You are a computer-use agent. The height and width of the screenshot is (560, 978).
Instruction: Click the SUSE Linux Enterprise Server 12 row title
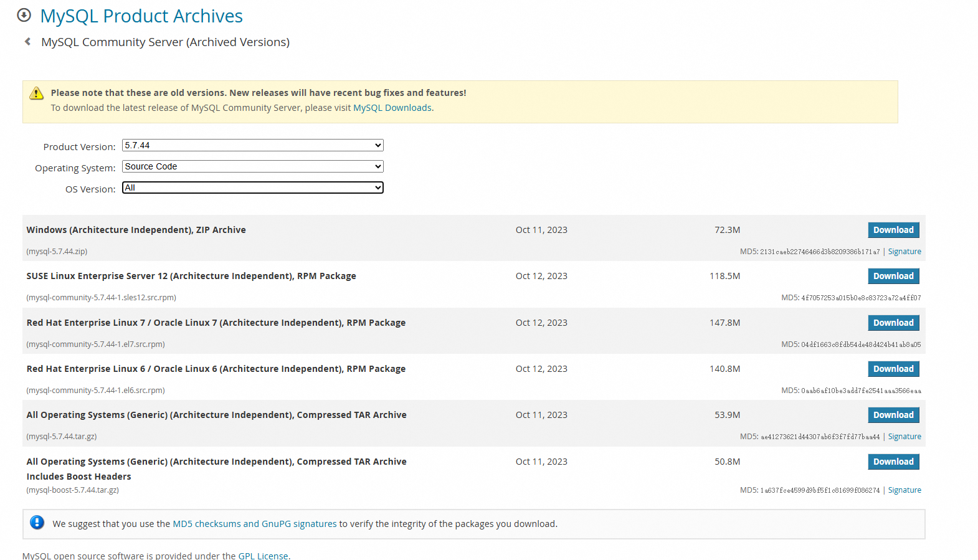191,276
